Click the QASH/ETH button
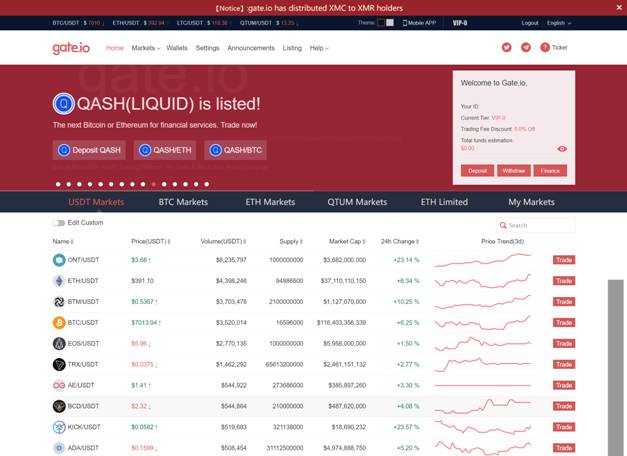The image size is (627, 456). click(165, 150)
